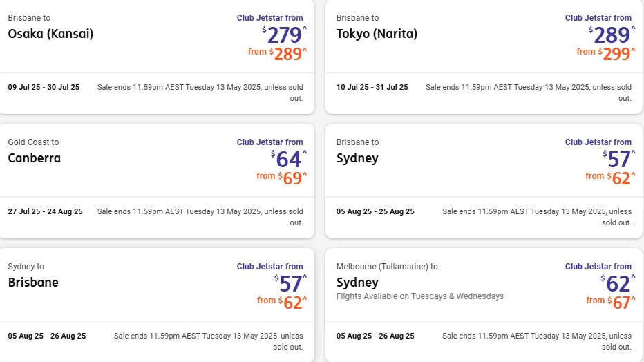Open the Brisbane to Tokyo (Narita) deal
644x362 pixels.
(x=484, y=57)
